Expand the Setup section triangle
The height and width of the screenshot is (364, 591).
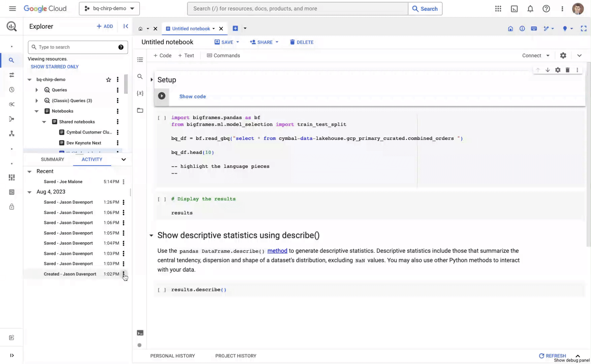click(x=152, y=80)
